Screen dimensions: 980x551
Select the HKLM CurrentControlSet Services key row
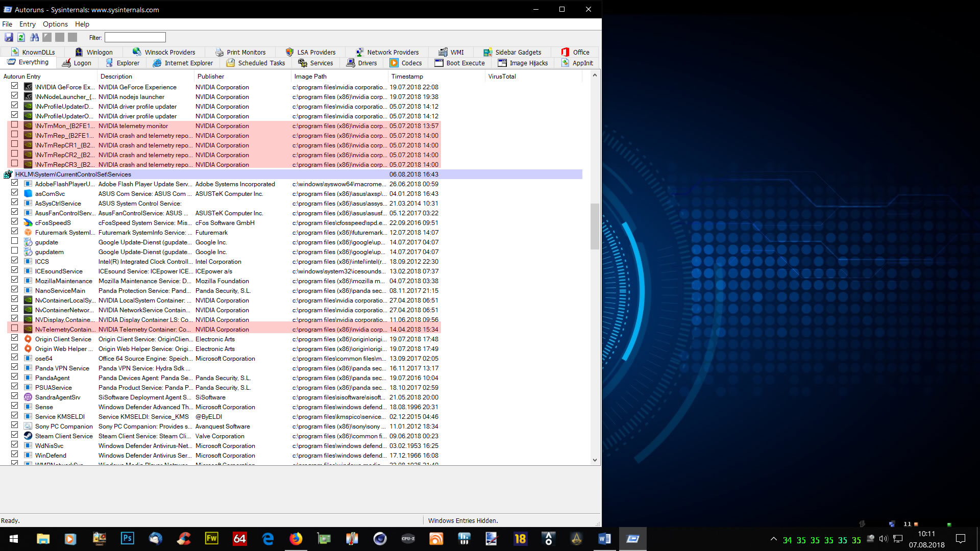click(73, 174)
